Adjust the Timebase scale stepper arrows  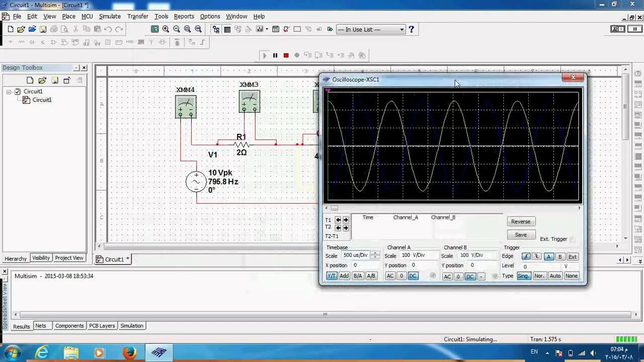tap(375, 255)
